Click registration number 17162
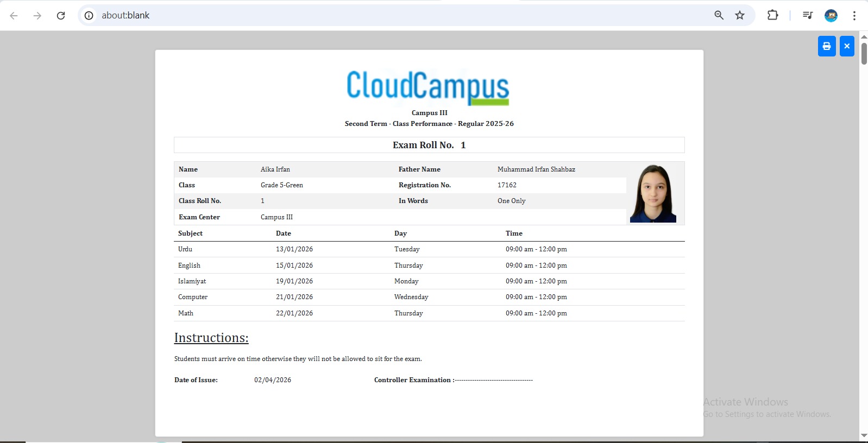Screen dimensions: 868x443 [507, 185]
